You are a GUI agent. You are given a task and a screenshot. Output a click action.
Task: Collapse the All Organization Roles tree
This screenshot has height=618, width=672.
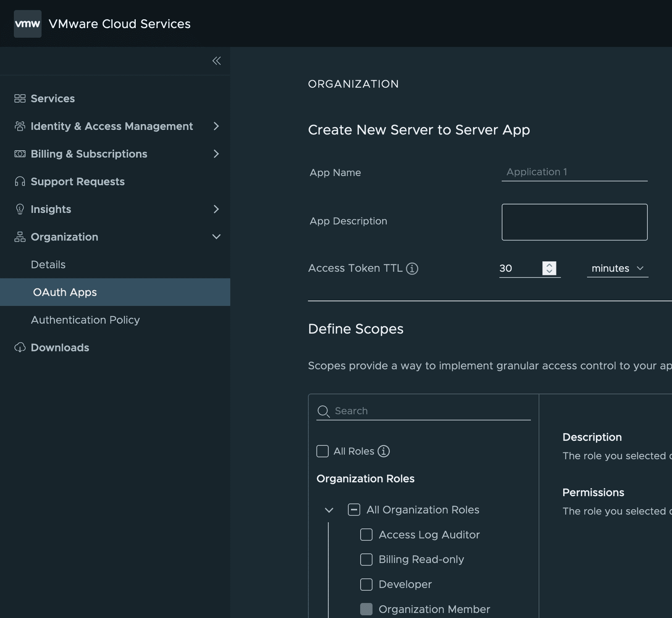coord(329,510)
